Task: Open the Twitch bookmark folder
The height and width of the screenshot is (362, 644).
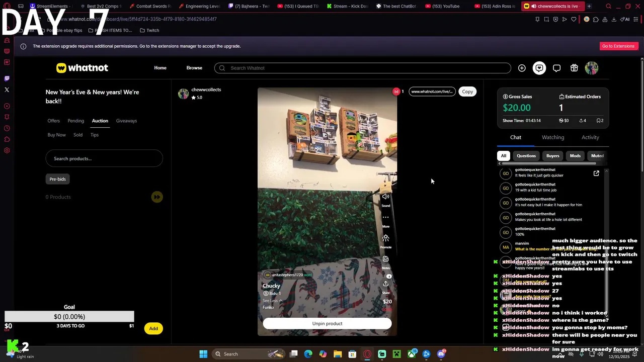Action: 149,30
